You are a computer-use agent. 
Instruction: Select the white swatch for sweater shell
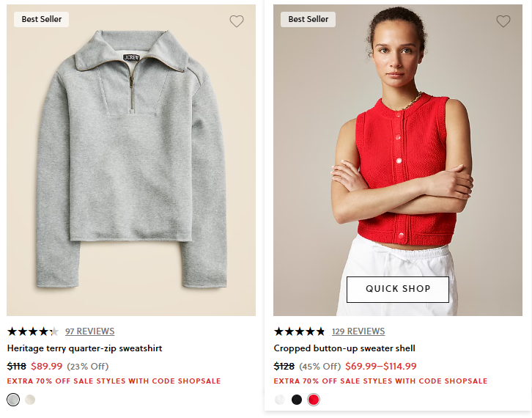tap(280, 400)
